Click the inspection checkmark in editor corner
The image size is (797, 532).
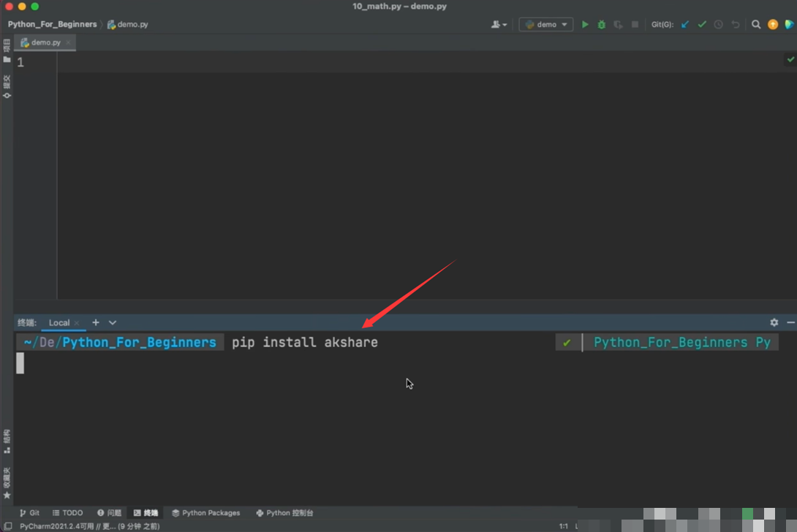[790, 59]
